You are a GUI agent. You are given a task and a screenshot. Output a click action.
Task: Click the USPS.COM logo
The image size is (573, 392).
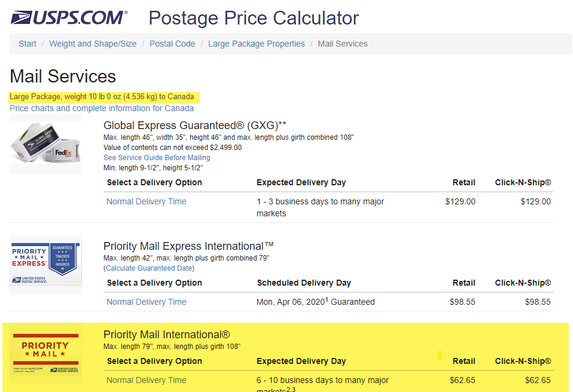[69, 17]
